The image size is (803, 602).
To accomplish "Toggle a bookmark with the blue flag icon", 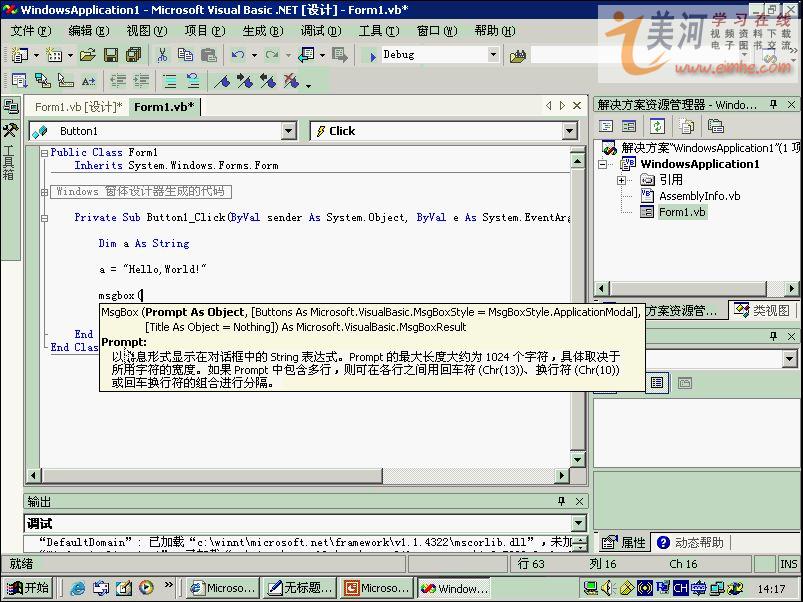I will [x=222, y=80].
